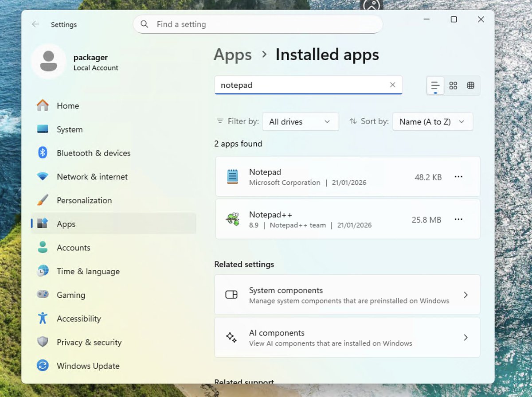Select Personalization in sidebar
Image resolution: width=532 pixels, height=397 pixels.
(x=113, y=200)
